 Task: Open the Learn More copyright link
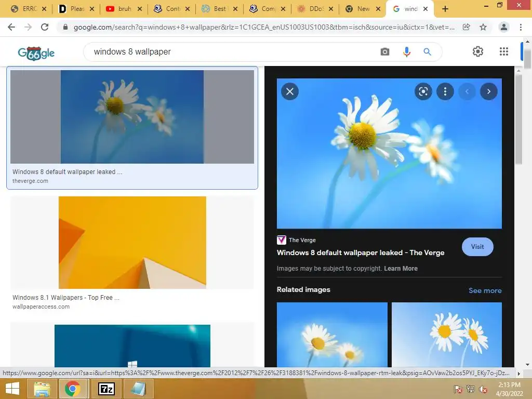pos(401,269)
